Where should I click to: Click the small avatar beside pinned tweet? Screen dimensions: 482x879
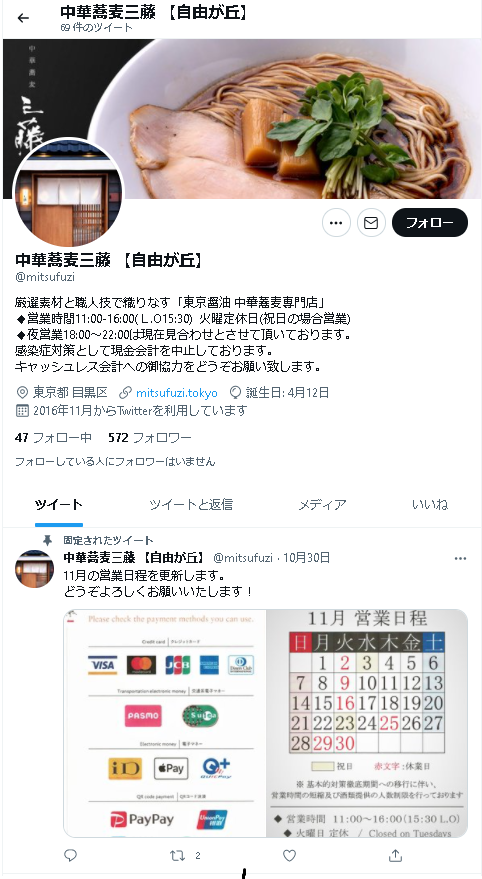click(x=34, y=569)
